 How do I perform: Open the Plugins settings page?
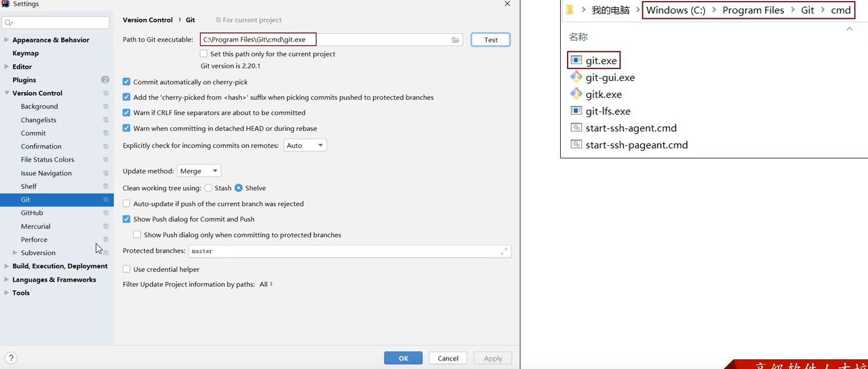click(24, 80)
